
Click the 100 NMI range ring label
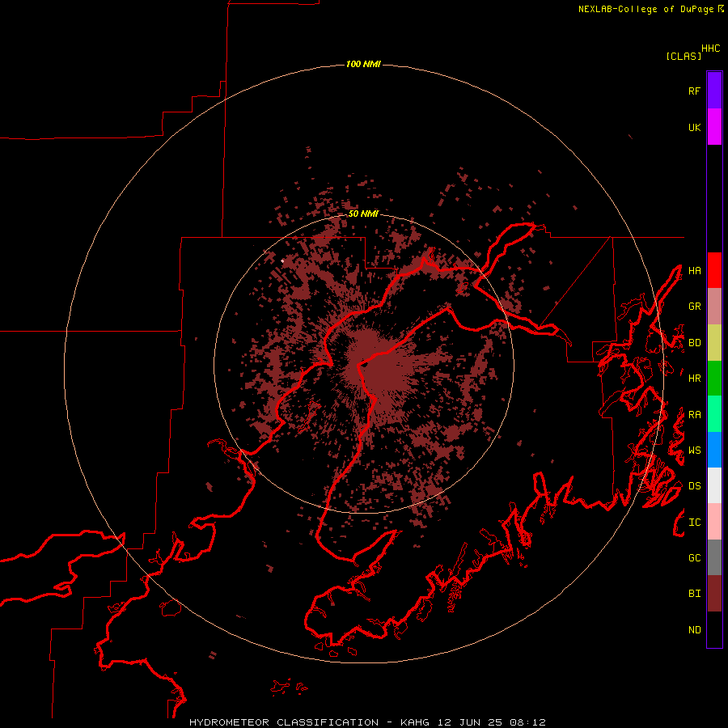pyautogui.click(x=363, y=64)
